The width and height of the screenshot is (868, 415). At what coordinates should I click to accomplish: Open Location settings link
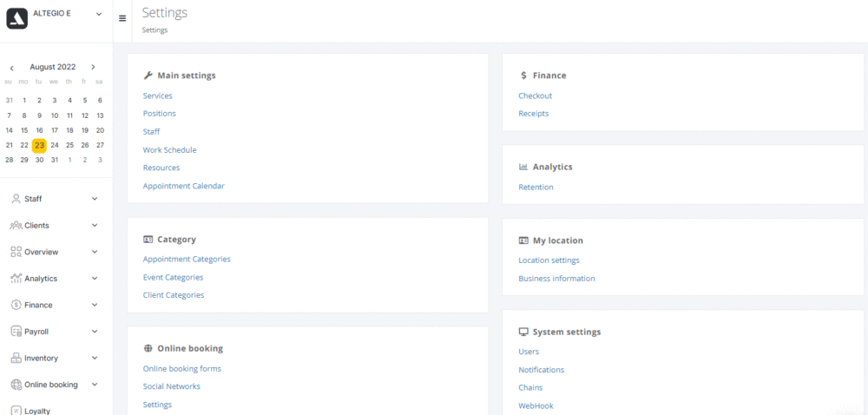(549, 260)
